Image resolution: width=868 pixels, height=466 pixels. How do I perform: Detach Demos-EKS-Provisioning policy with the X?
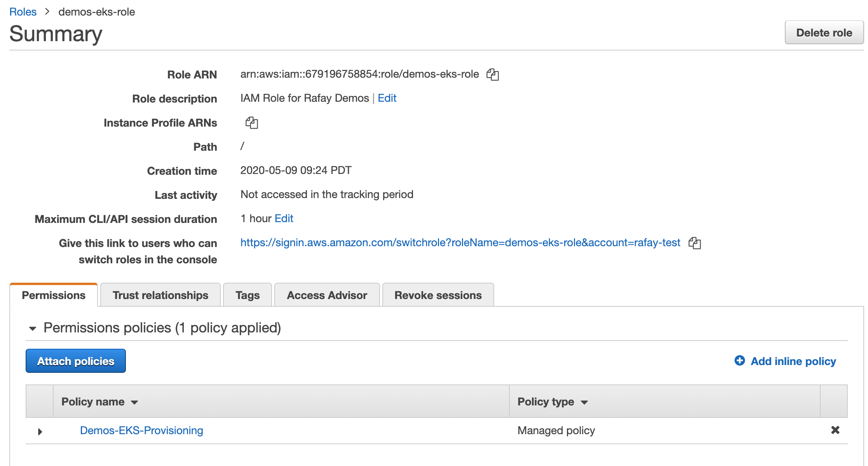pos(835,430)
